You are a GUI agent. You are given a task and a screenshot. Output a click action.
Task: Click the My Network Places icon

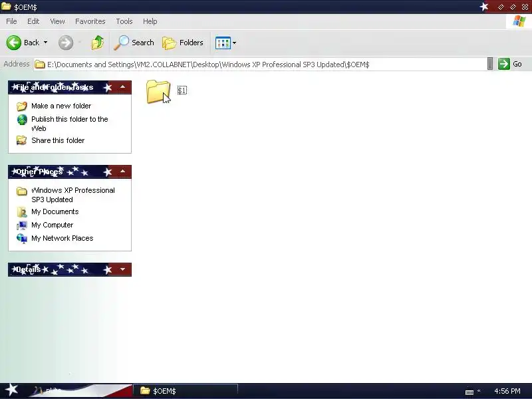[22, 239]
